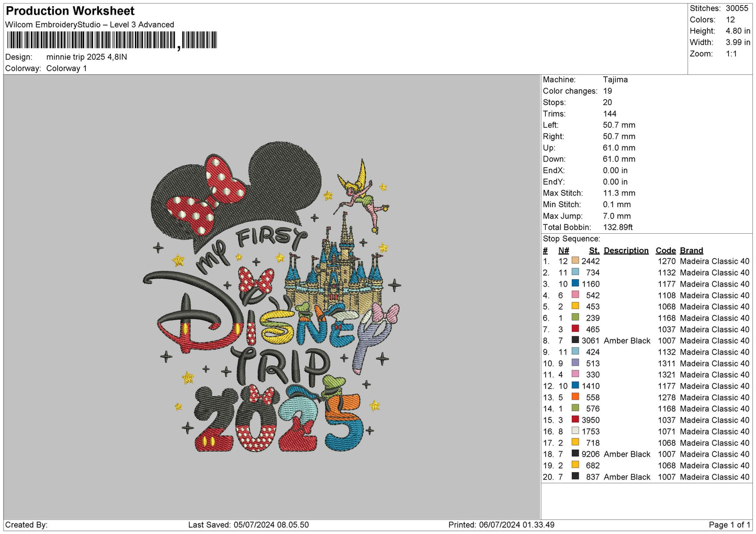This screenshot has width=756, height=534.
Task: Click the Total Bobbin value '132.89ft'
Action: point(618,227)
